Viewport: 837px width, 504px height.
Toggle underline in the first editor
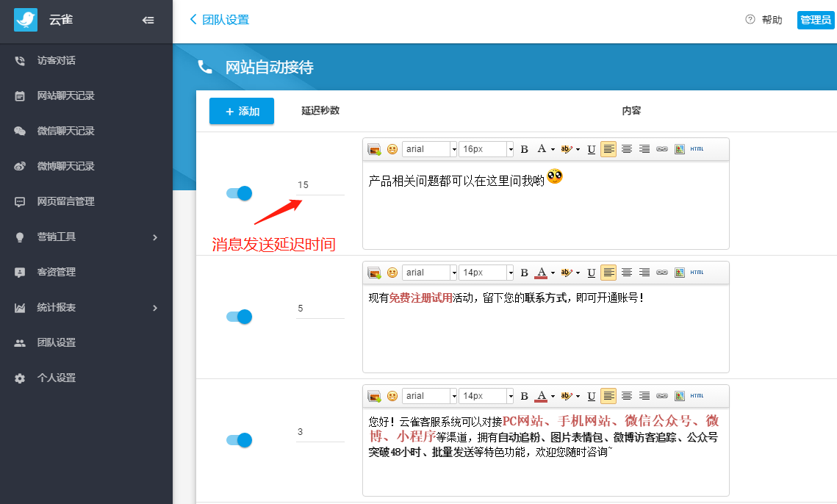coord(592,149)
